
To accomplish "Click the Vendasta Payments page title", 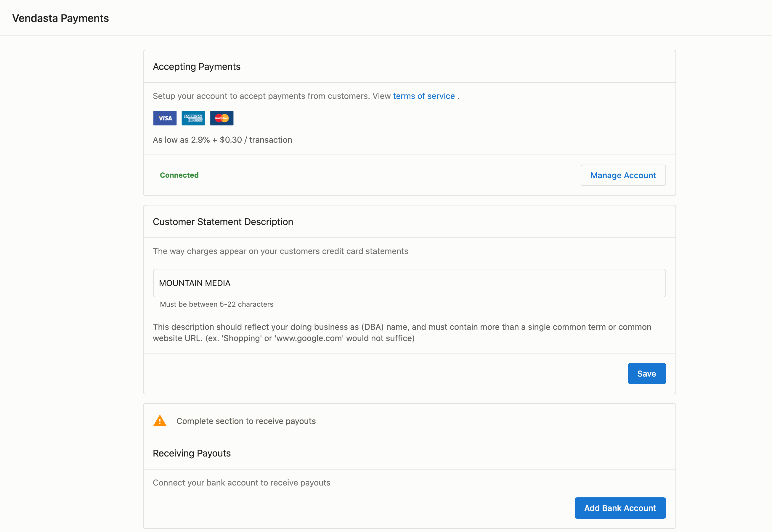I will click(60, 18).
